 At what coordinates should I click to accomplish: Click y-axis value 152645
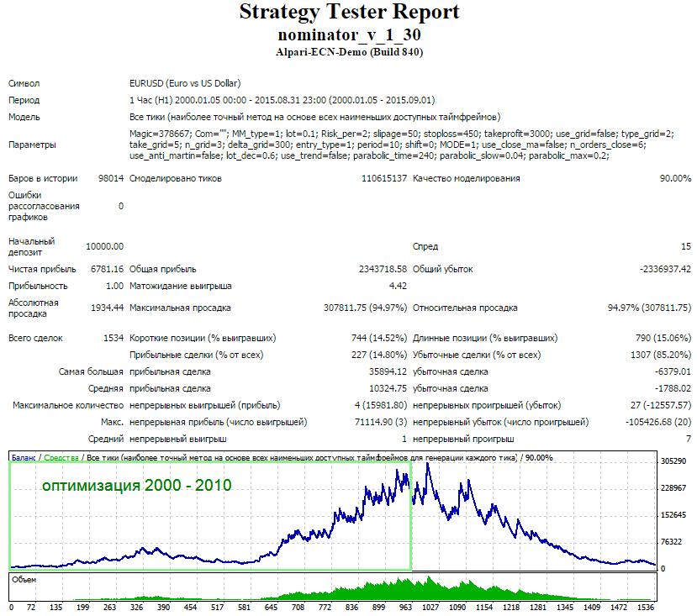673,515
